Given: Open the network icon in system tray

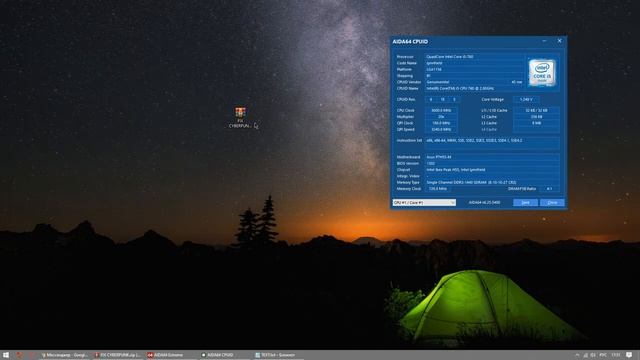Looking at the screenshot, I should click(x=586, y=355).
